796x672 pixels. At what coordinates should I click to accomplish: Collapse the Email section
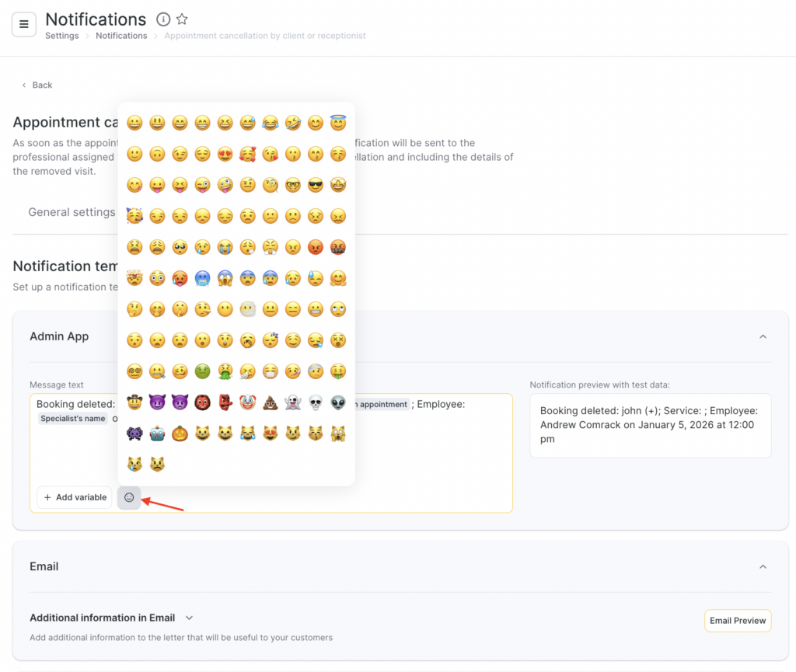(763, 566)
